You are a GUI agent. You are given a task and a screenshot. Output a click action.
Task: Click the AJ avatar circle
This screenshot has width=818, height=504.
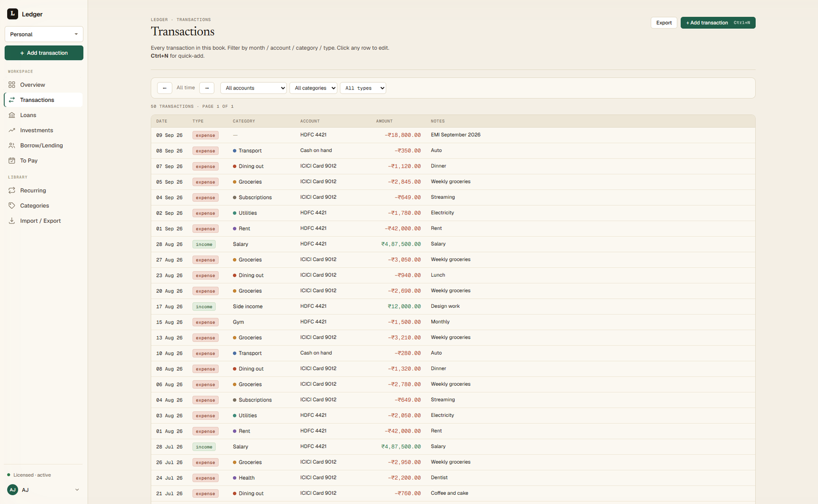[13, 490]
